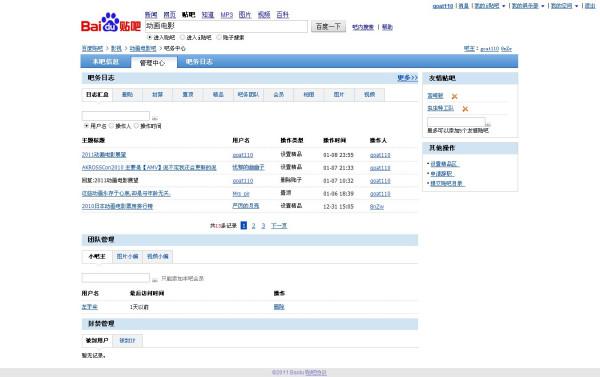Open user Mrs_pe in the log table
Image resolution: width=600 pixels, height=377 pixels.
241,194
